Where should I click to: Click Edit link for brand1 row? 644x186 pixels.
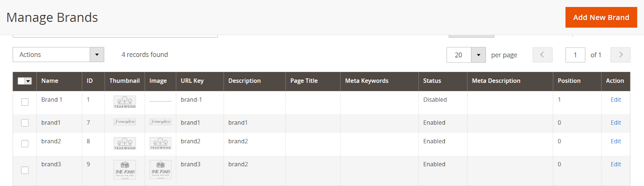pyautogui.click(x=615, y=123)
